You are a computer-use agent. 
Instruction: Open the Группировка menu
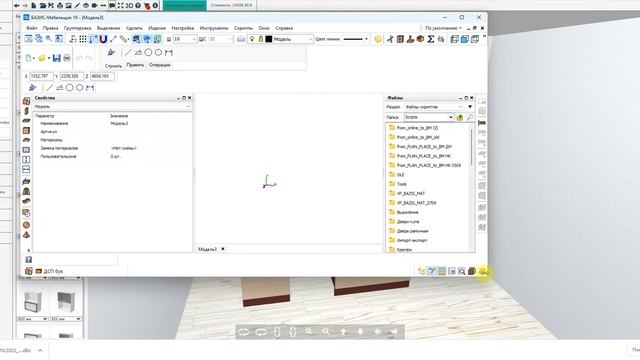tap(78, 28)
